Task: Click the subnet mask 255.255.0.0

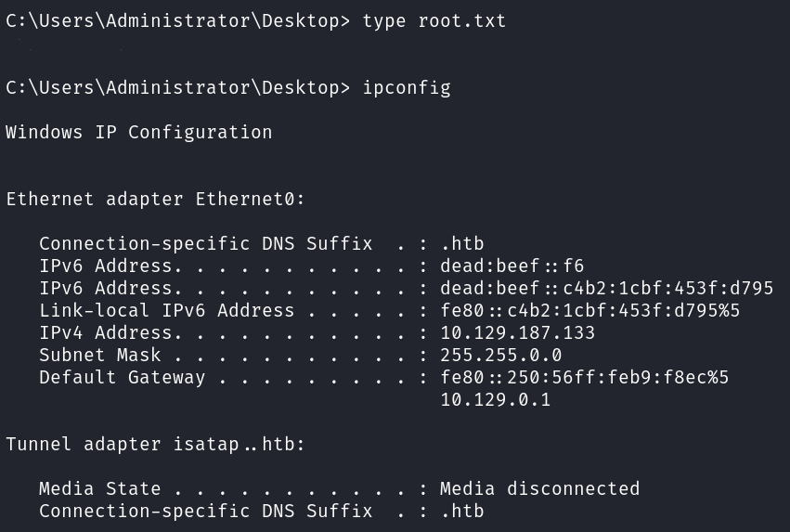Action: click(x=500, y=355)
